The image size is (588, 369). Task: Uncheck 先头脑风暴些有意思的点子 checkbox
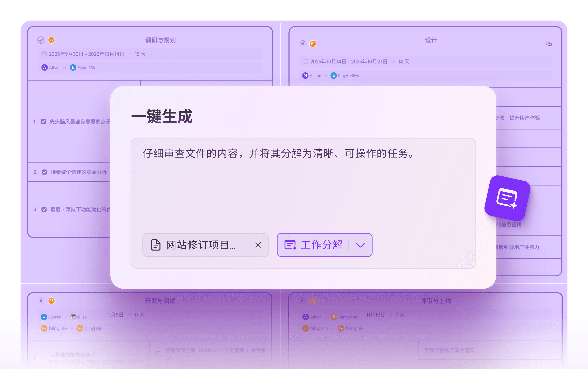tap(43, 122)
